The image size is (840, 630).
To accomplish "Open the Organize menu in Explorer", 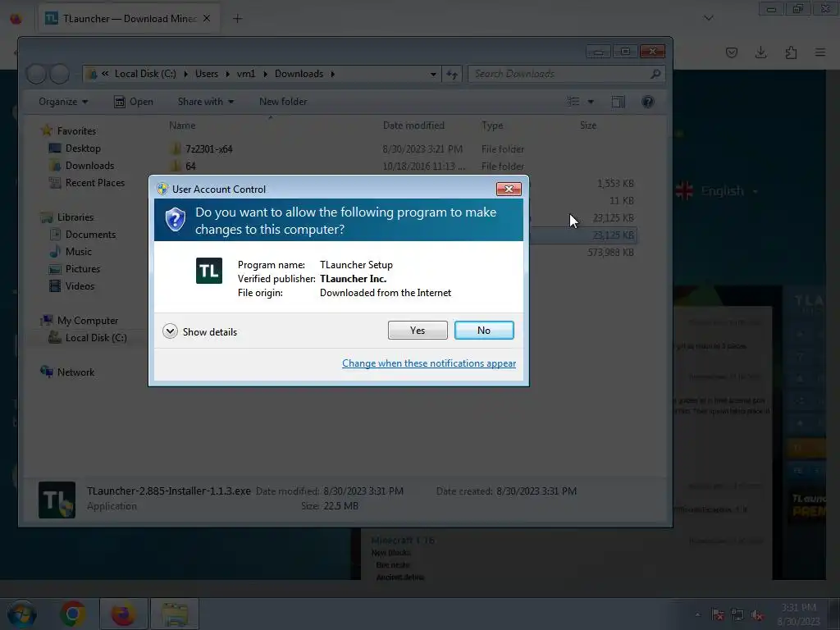I will [x=63, y=101].
